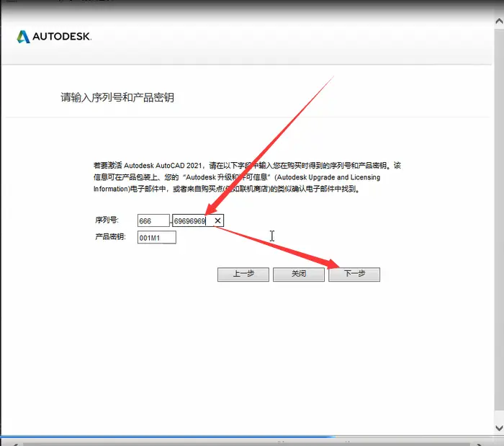Viewport: 504px width, 446px height.
Task: Click the 关闭 (Close) button
Action: click(299, 275)
